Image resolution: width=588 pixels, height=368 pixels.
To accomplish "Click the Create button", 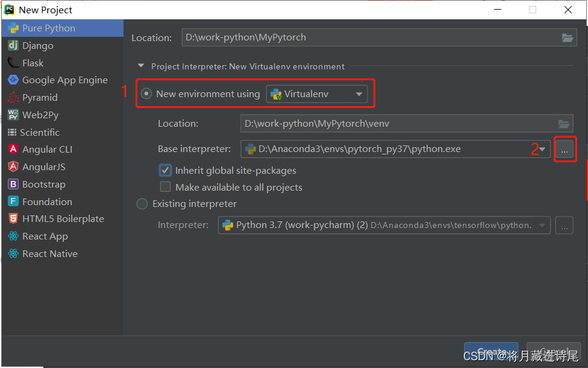I will pyautogui.click(x=491, y=352).
